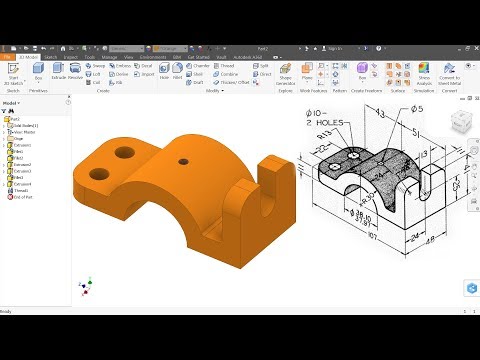Select the Box primitive tool
Screen dimensions: 480x360
click(x=38, y=71)
